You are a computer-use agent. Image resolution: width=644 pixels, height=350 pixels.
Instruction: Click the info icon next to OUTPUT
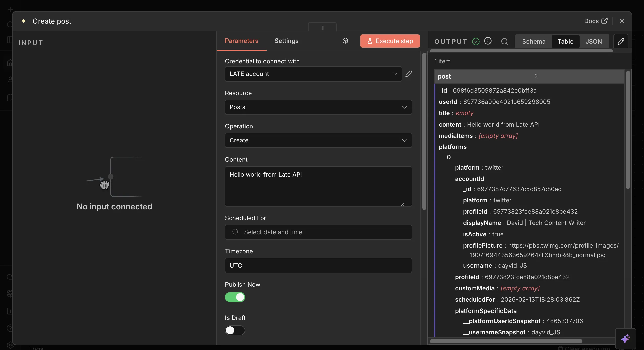[x=488, y=41]
